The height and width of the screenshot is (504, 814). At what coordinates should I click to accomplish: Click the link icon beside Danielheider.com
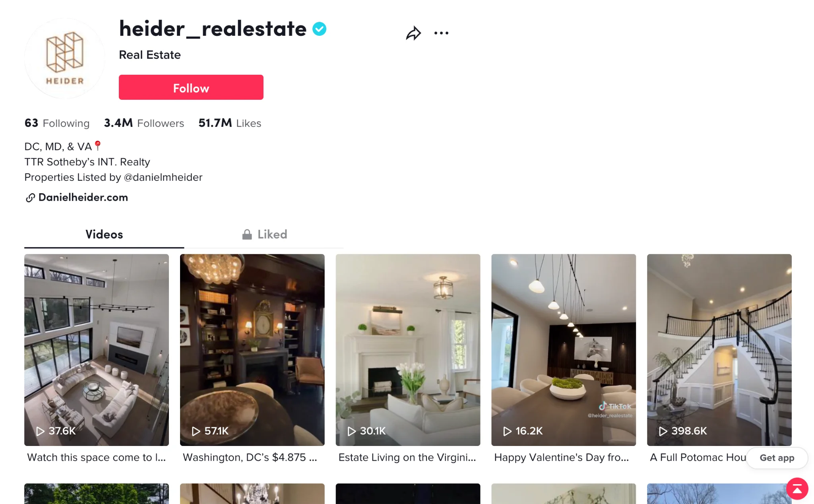pyautogui.click(x=30, y=198)
